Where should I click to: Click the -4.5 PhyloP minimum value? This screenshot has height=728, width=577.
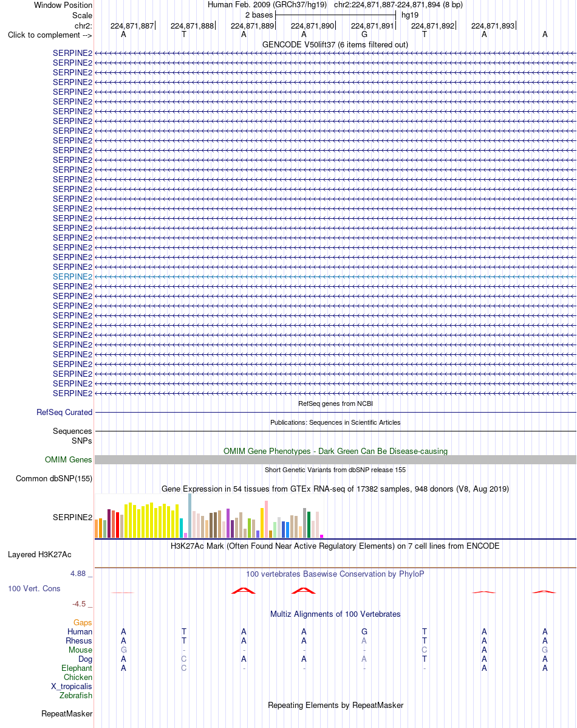(x=79, y=604)
